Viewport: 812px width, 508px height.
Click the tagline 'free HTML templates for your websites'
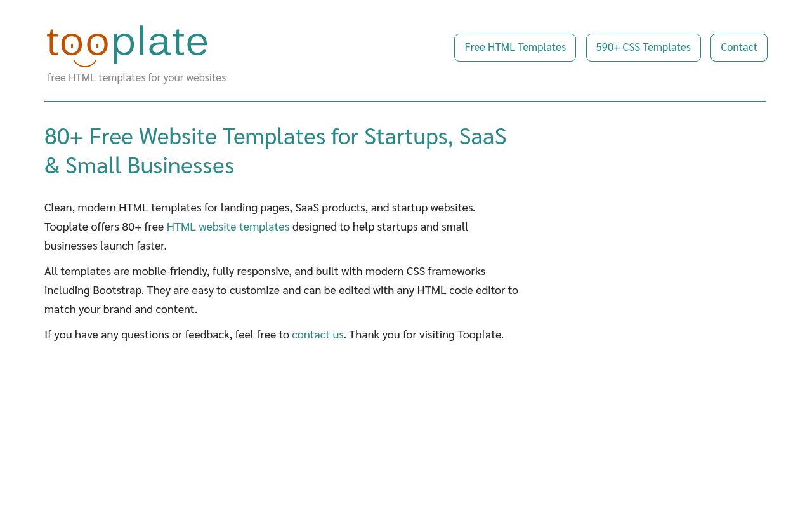coord(136,77)
